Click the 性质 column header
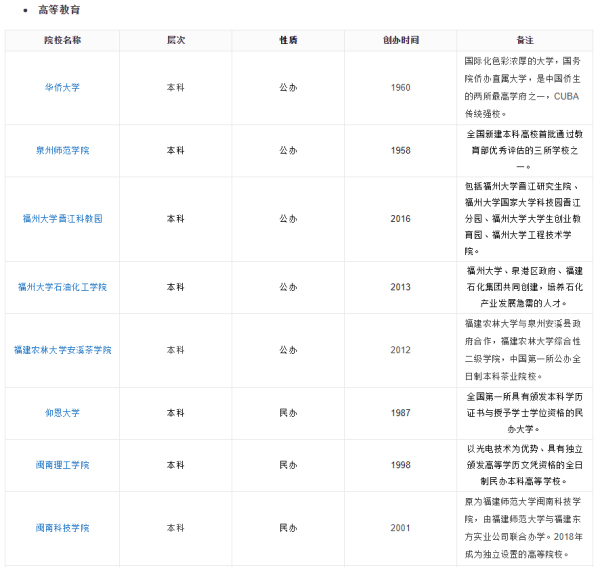 pyautogui.click(x=288, y=40)
